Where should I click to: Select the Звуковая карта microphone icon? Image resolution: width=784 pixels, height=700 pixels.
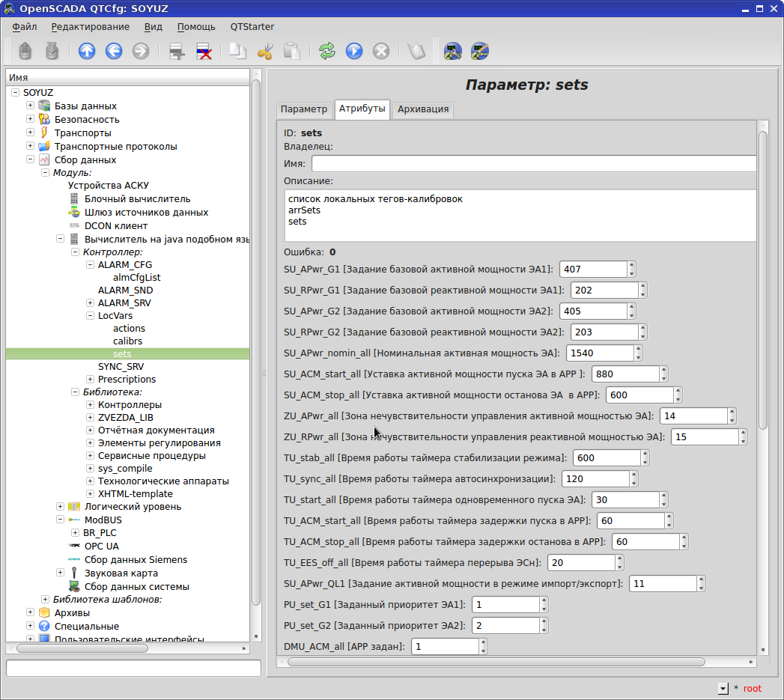point(74,573)
